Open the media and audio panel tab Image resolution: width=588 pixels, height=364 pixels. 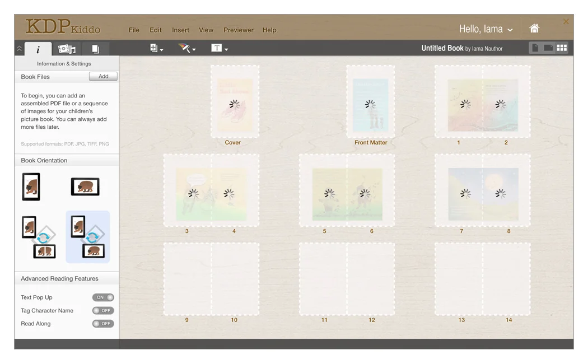click(67, 49)
